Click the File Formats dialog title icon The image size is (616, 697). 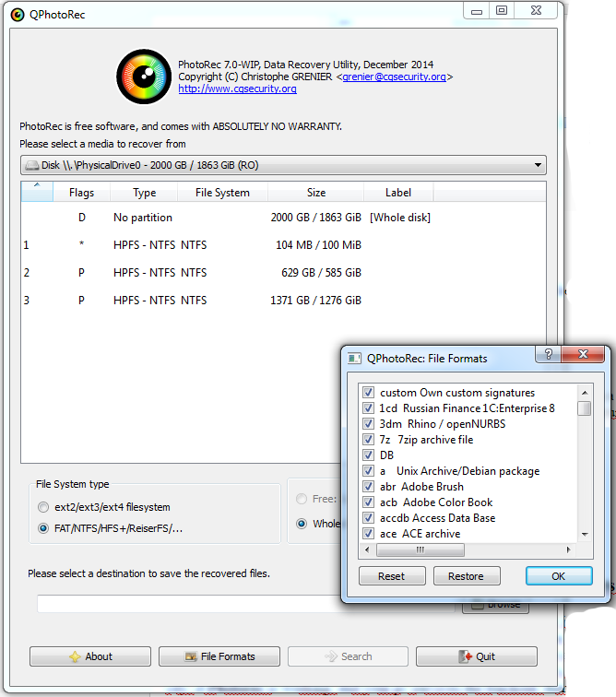pyautogui.click(x=354, y=359)
